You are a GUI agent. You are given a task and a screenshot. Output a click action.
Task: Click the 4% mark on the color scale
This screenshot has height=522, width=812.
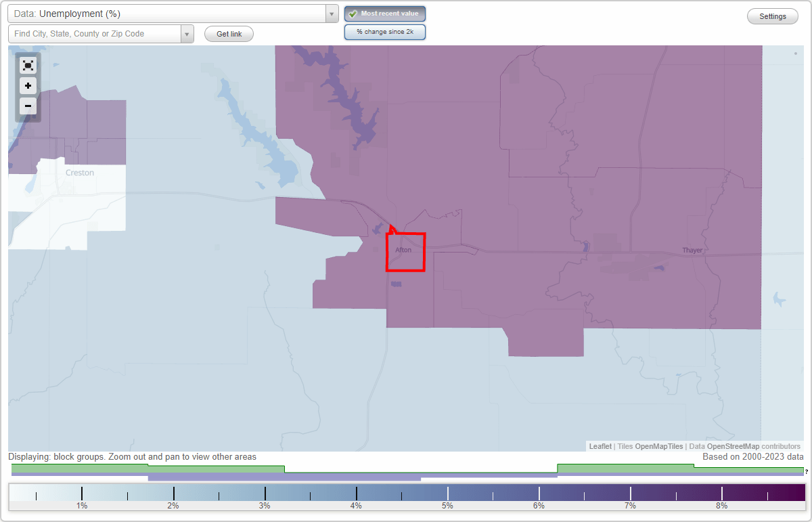coord(355,495)
